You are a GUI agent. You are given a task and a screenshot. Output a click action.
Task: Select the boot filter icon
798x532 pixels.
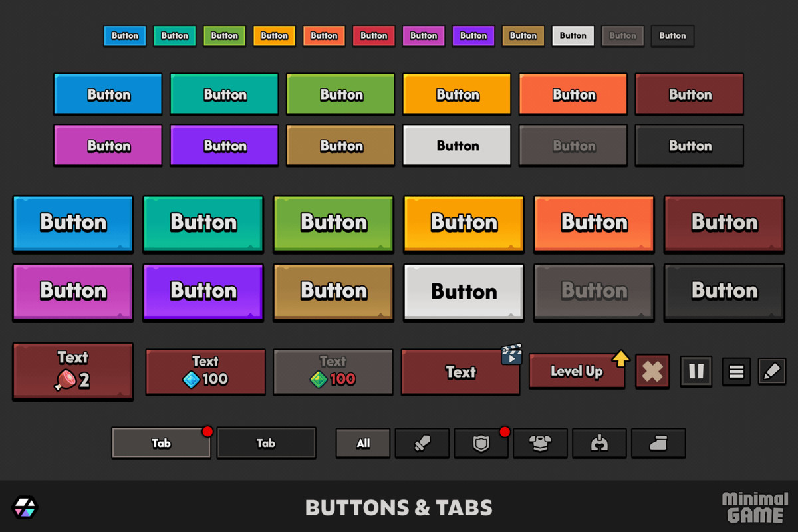(x=658, y=443)
